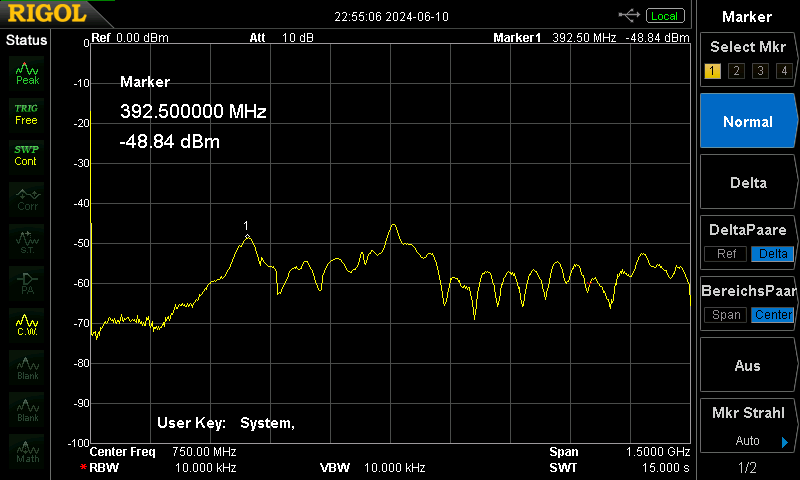
Task: Click the Att 10 dB reading
Action: point(281,38)
